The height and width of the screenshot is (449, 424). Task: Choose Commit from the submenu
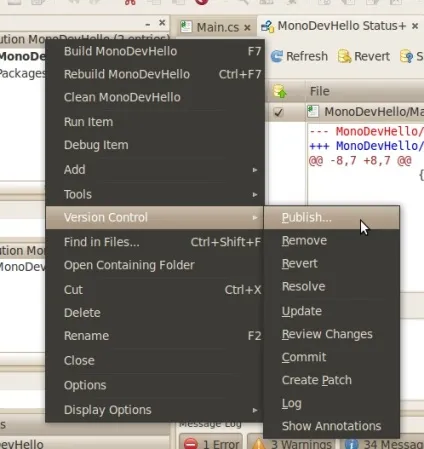pyautogui.click(x=332, y=357)
